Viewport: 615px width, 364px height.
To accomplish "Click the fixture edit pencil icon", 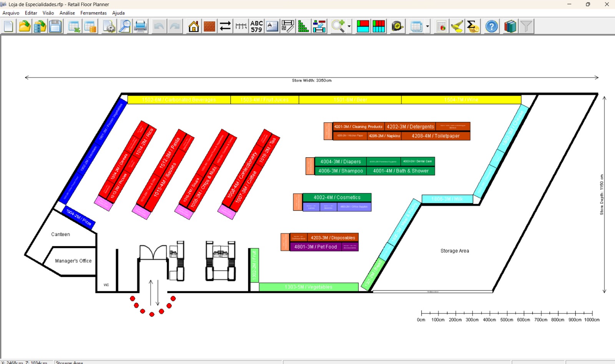I will 288,27.
